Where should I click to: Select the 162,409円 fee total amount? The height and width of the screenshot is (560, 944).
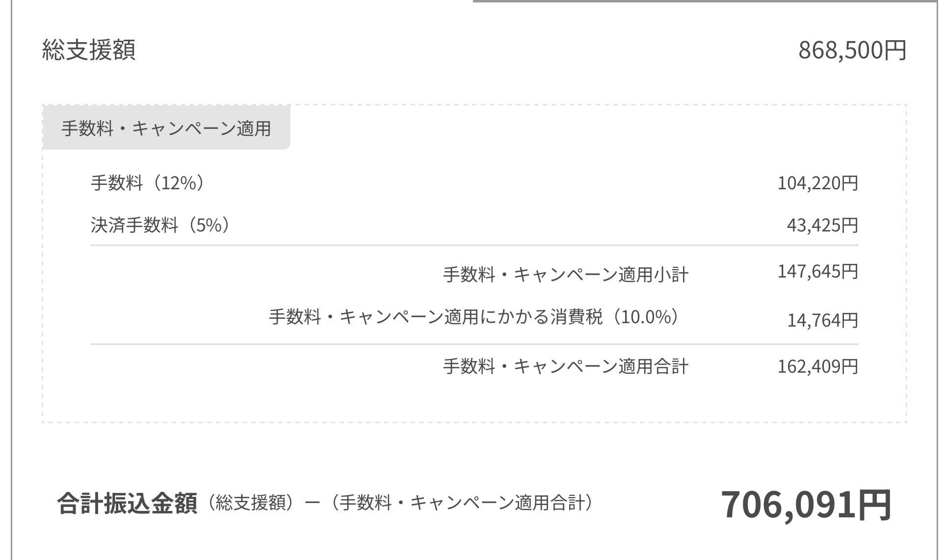(x=817, y=366)
